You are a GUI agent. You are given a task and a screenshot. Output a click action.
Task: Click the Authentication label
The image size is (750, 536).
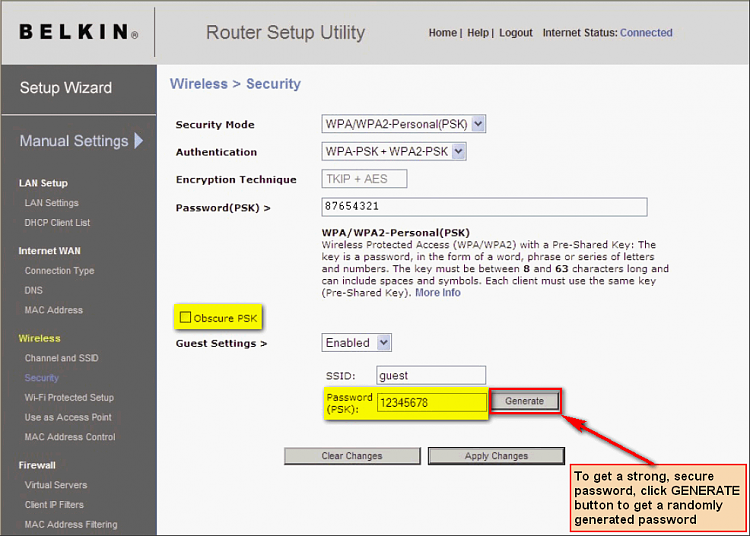tap(216, 152)
